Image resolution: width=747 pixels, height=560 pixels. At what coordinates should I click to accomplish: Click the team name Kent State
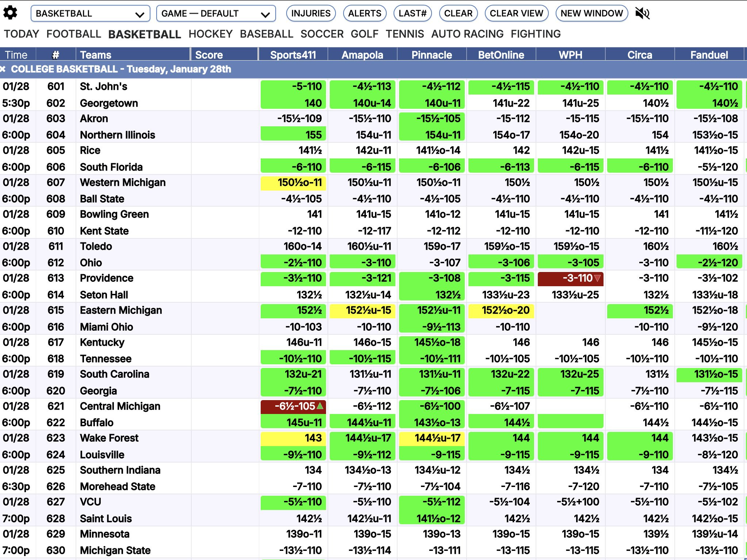[104, 231]
